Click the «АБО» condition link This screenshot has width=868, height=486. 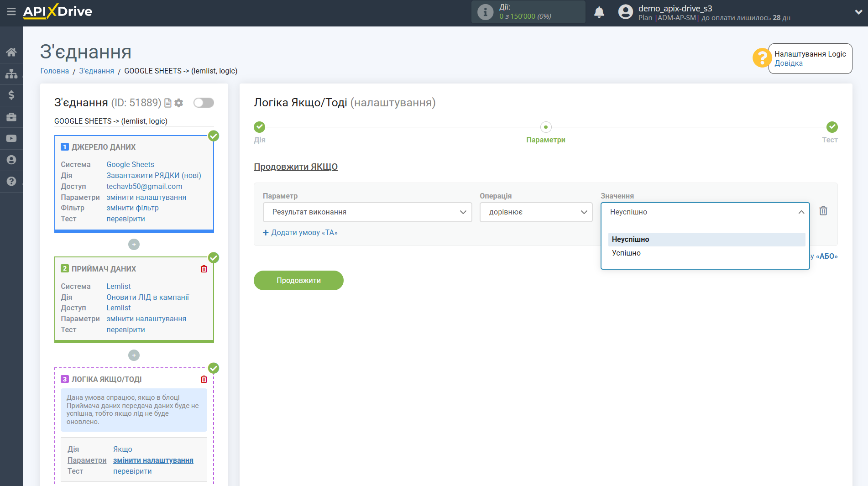[826, 256]
